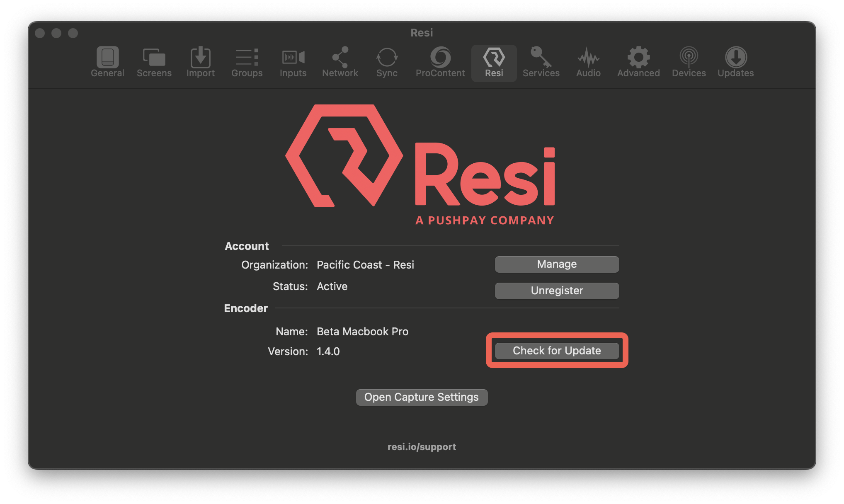Viewport: 844px width, 504px height.
Task: Open the Sync settings pane
Action: pyautogui.click(x=386, y=62)
